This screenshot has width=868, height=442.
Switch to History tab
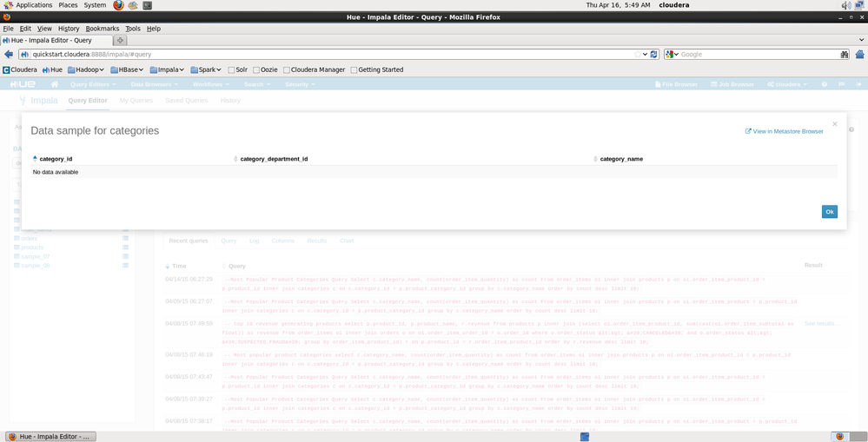click(x=230, y=101)
